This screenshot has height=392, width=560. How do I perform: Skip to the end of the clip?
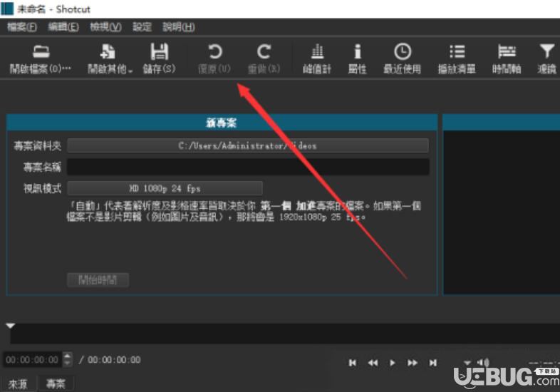[433, 363]
